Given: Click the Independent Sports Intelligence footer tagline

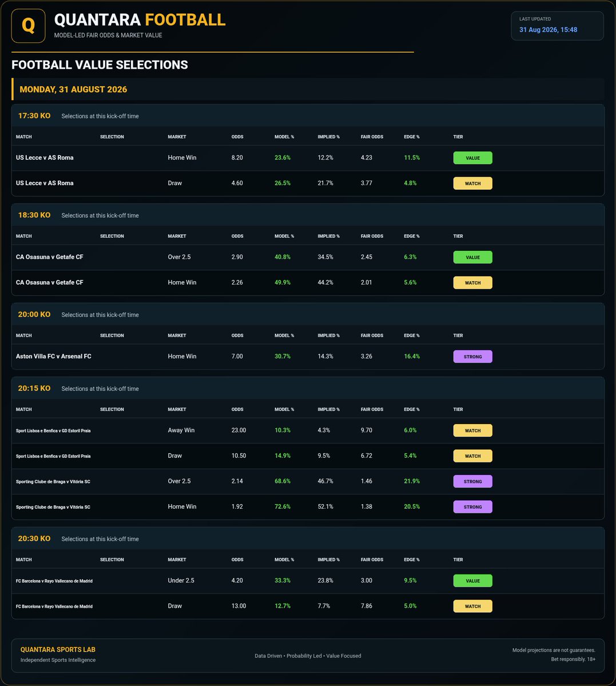Looking at the screenshot, I should [58, 660].
